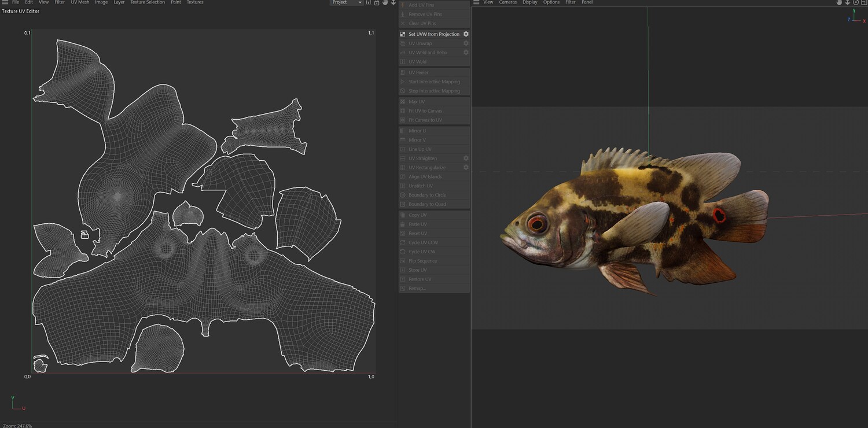Open the Cameras menu in viewport
Viewport: 868px width, 428px height.
click(x=507, y=2)
